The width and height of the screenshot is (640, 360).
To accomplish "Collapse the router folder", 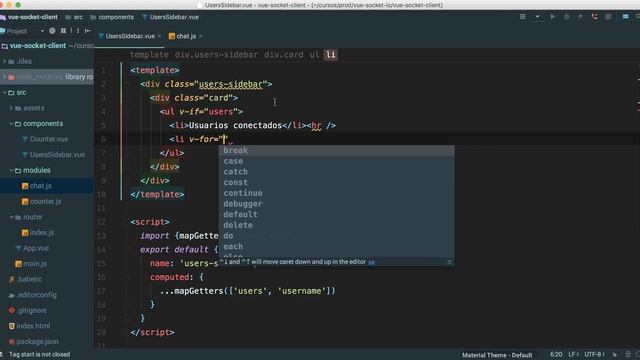I will [x=11, y=217].
